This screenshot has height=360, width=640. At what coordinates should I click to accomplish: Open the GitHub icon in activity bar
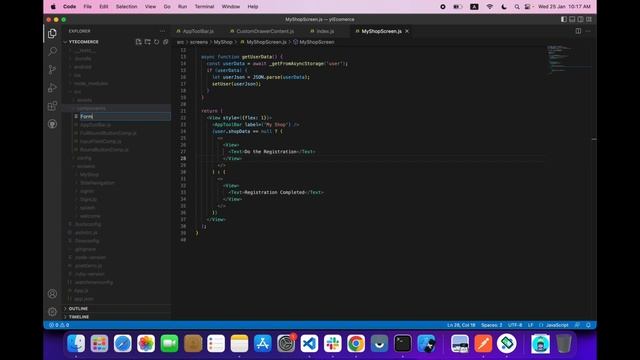(52, 124)
